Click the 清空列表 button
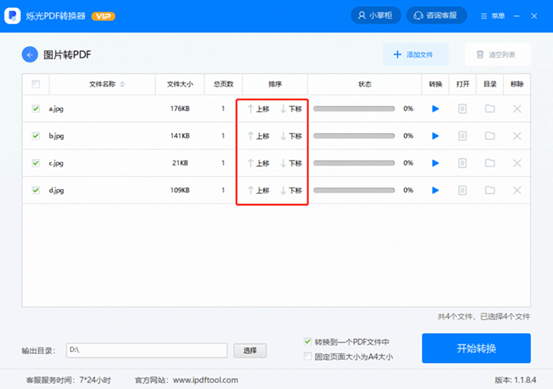Image resolution: width=553 pixels, height=389 pixels. tap(498, 54)
